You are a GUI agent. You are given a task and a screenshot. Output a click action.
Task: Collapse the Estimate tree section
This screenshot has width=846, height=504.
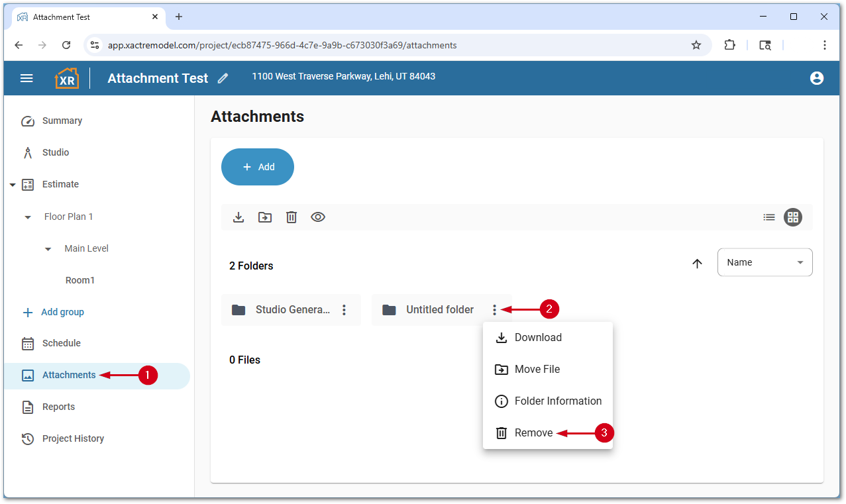(x=13, y=185)
